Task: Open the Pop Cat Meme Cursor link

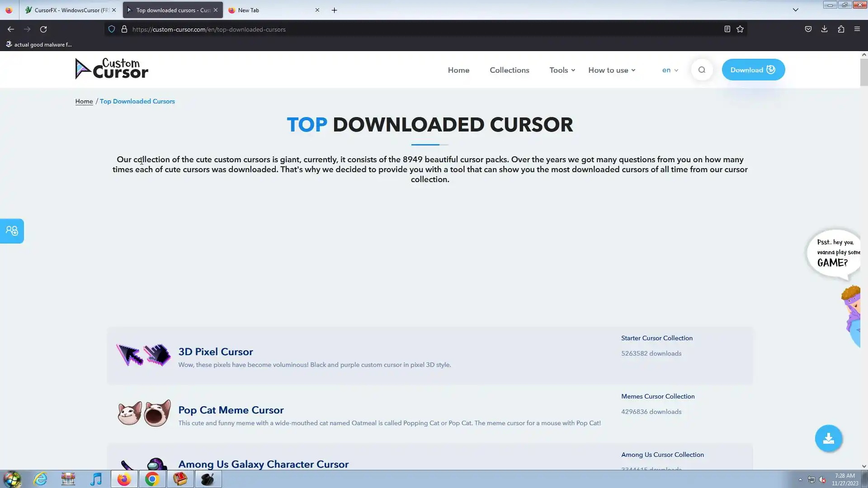Action: point(231,410)
